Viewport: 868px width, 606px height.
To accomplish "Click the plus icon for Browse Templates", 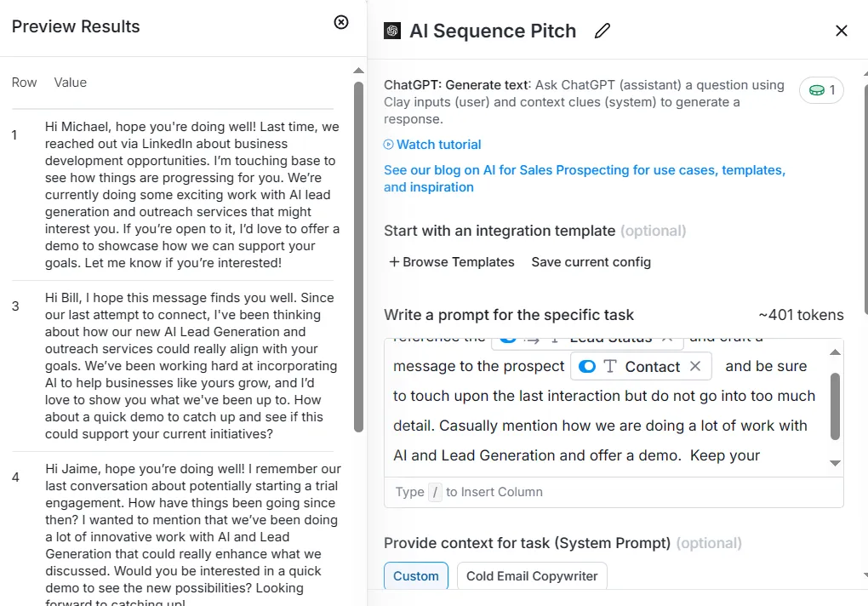I will coord(394,262).
